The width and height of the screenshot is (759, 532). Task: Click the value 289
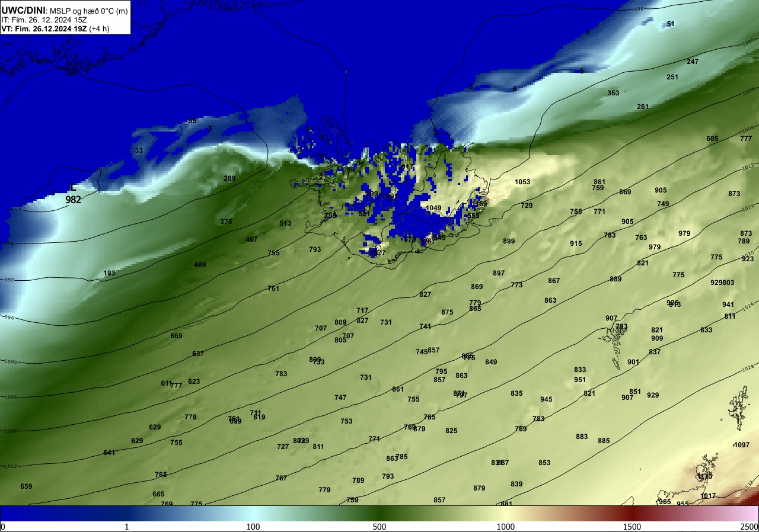tap(229, 178)
